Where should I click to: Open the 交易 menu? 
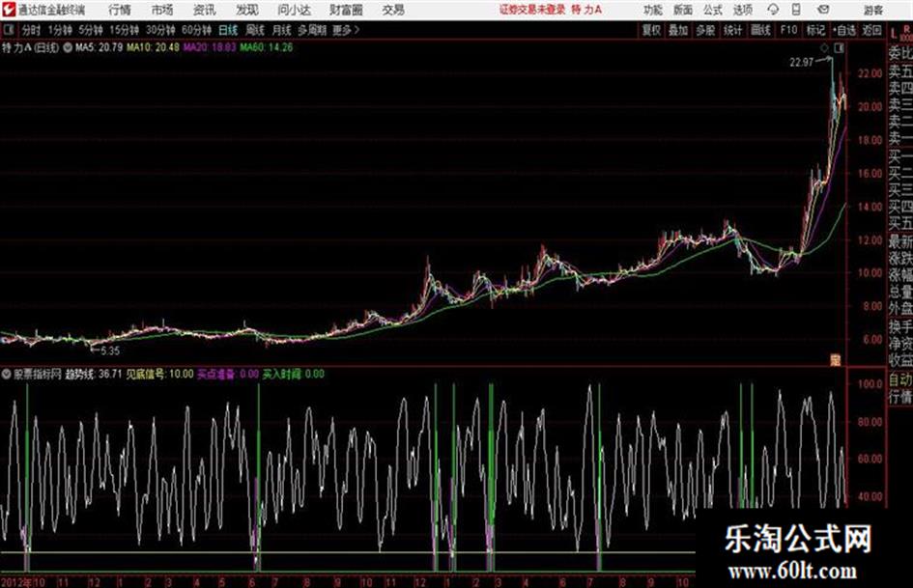coord(393,10)
